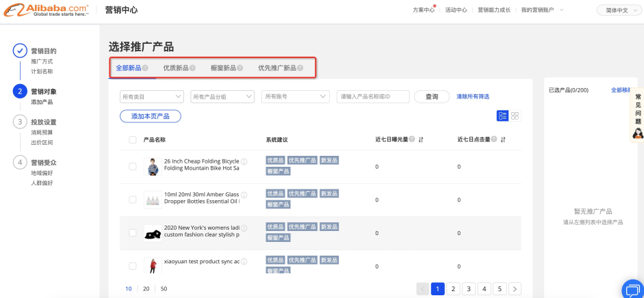Click the 添加本页产品 button
Image resolution: width=644 pixels, height=298 pixels.
click(150, 116)
